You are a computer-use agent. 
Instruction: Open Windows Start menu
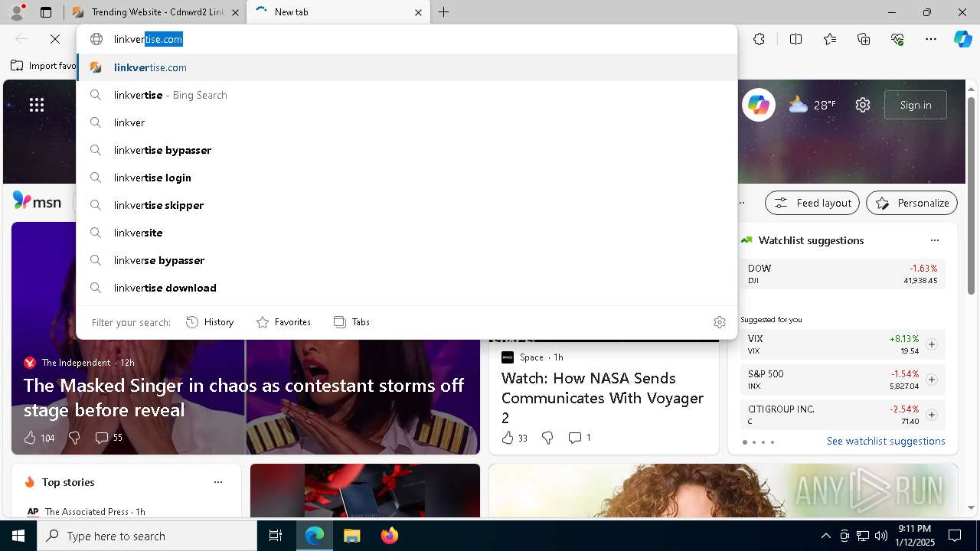point(18,536)
